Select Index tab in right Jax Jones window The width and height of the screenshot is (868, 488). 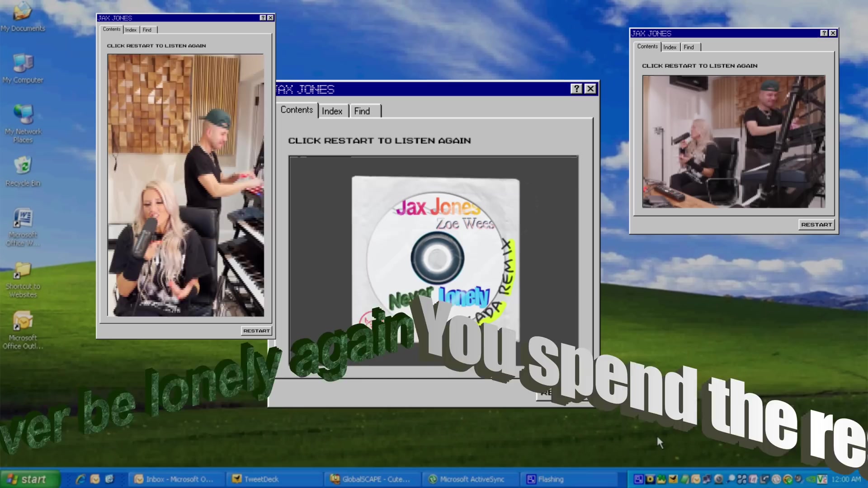coord(670,47)
